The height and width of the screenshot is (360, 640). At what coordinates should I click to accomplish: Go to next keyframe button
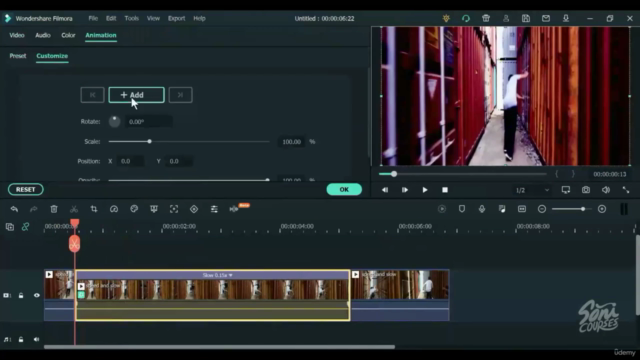point(180,95)
